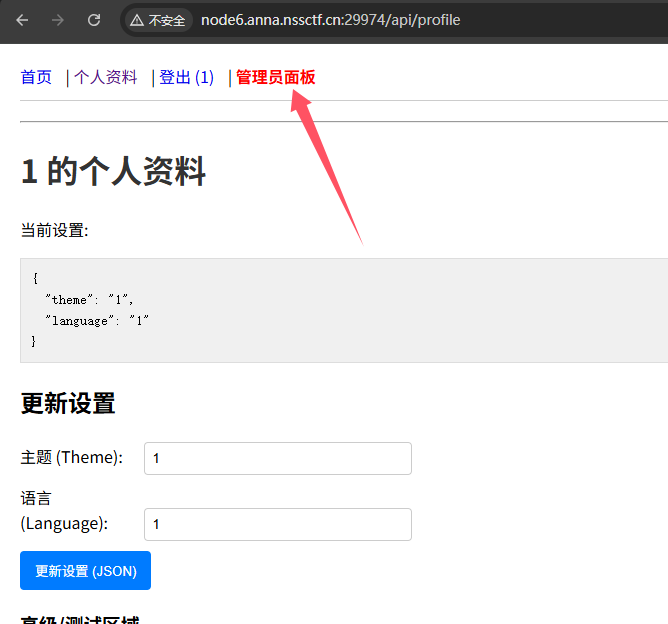Click the "1 的个人资料" page heading

point(113,172)
